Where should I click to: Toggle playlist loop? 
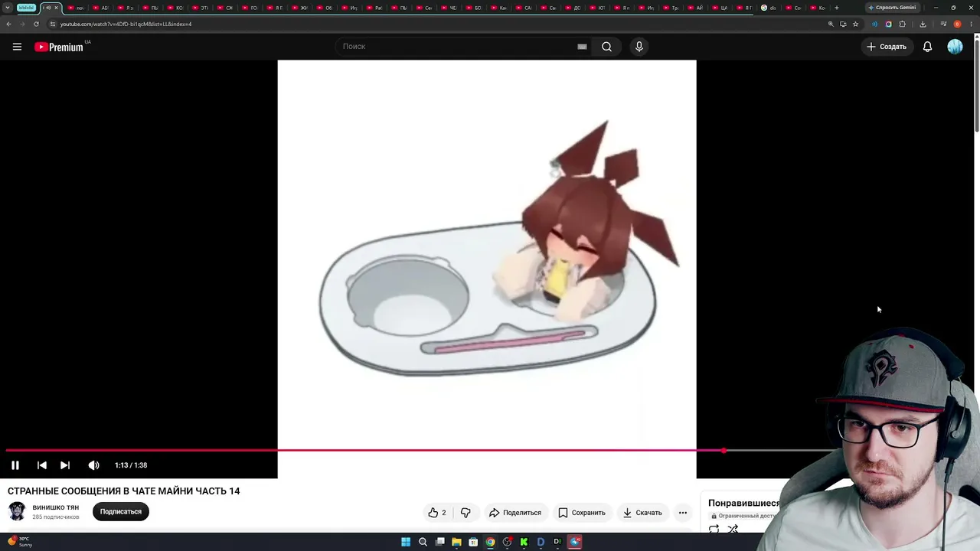714,529
